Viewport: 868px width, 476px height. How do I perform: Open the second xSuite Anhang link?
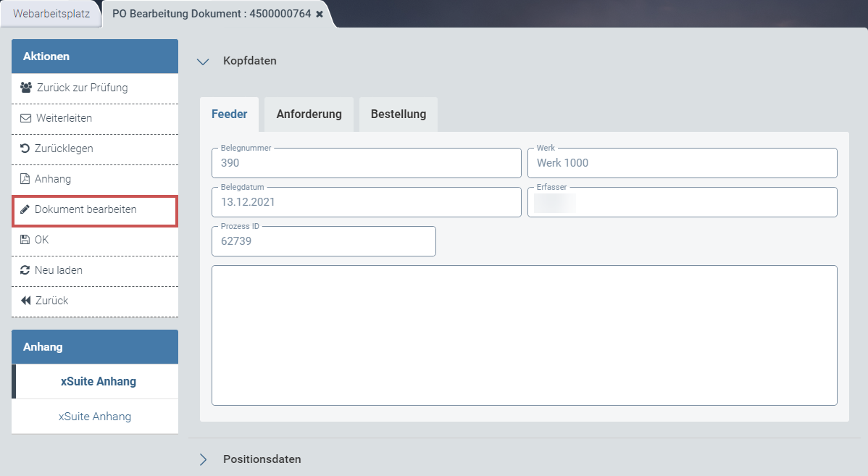94,416
